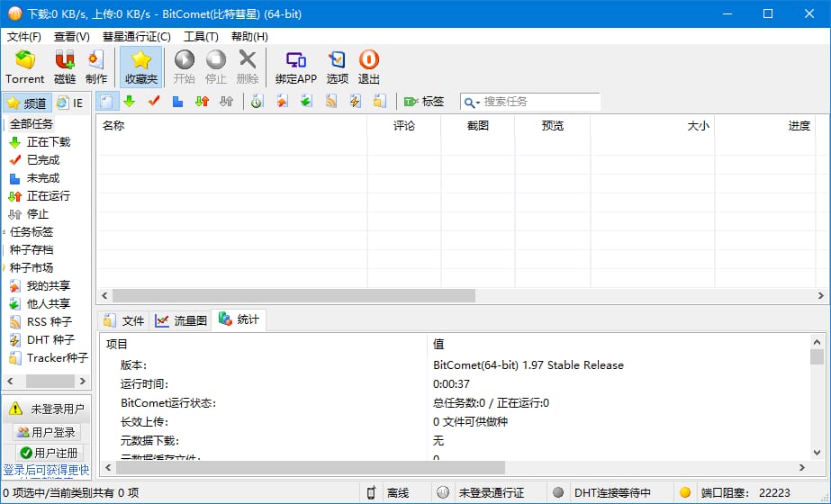
Task: Toggle the 收藏夹 favorites button
Action: pos(141,67)
